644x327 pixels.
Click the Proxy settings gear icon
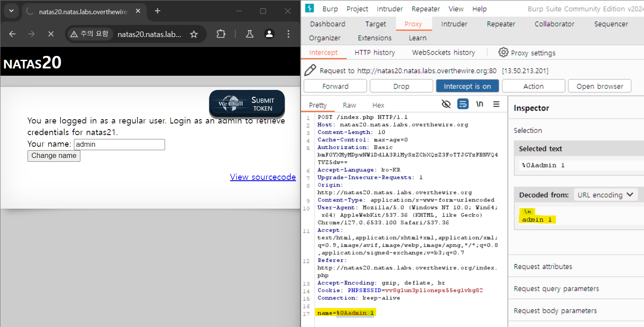503,52
